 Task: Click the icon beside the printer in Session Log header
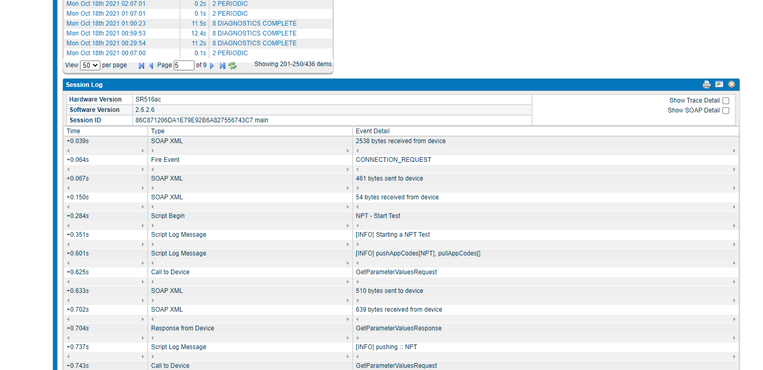719,85
